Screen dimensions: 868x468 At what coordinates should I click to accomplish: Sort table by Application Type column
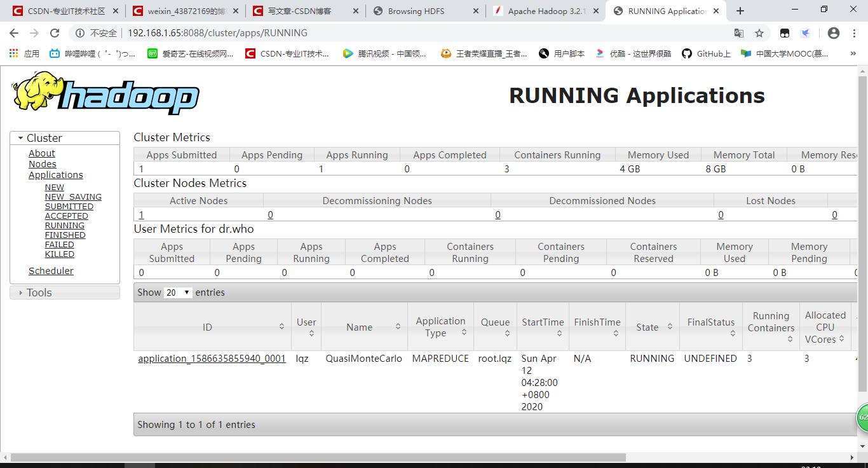tap(464, 333)
